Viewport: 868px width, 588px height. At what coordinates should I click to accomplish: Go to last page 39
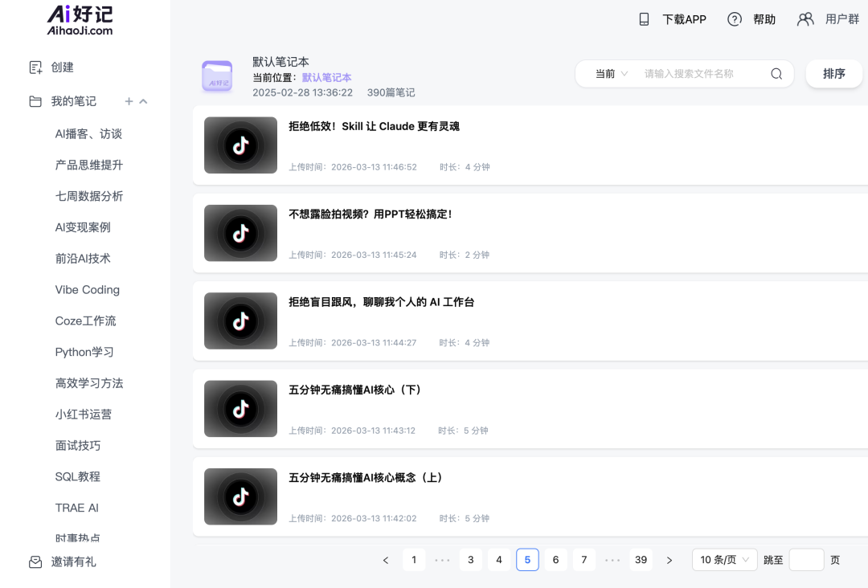coord(641,560)
